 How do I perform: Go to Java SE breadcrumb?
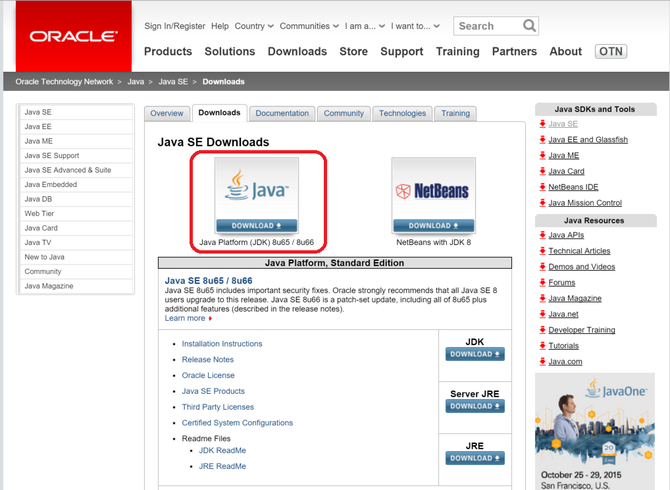pyautogui.click(x=173, y=82)
